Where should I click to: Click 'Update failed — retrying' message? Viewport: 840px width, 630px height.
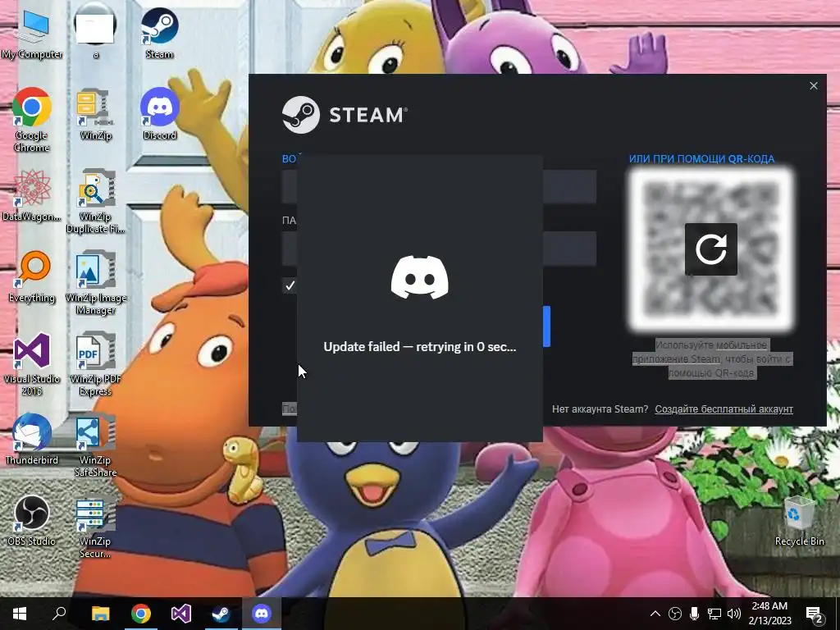419,347
